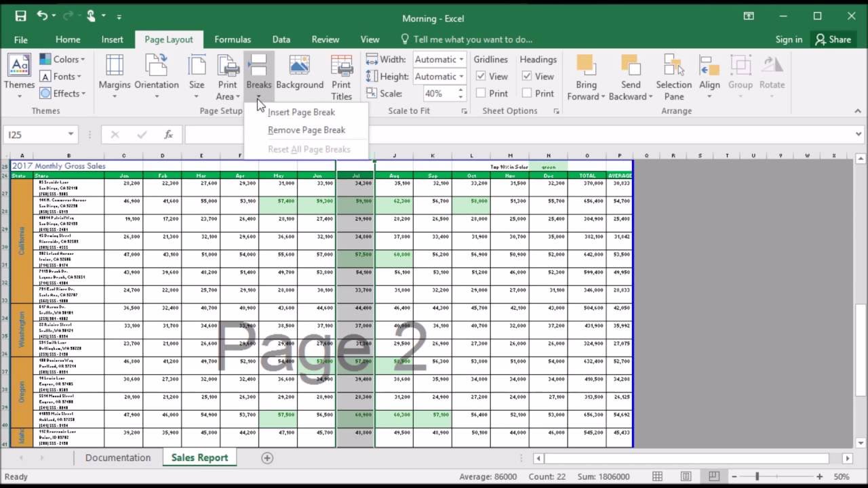The height and width of the screenshot is (488, 868).
Task: Switch to the Home tab
Action: point(68,39)
